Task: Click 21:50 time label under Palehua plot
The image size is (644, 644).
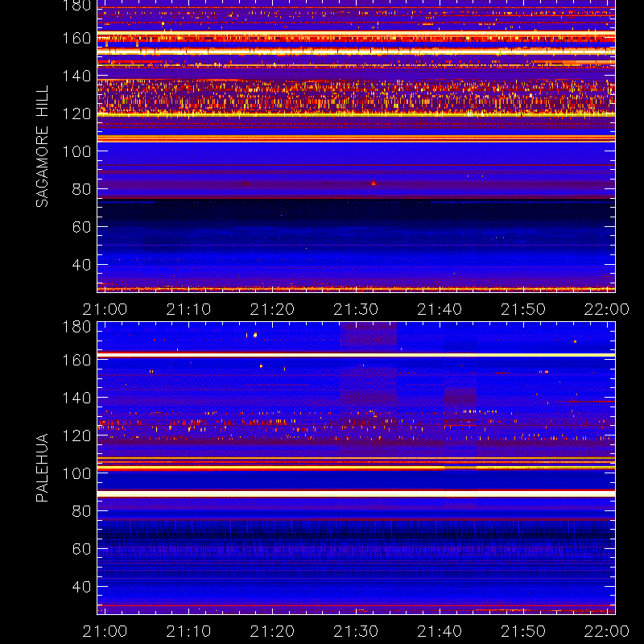Action: click(523, 631)
